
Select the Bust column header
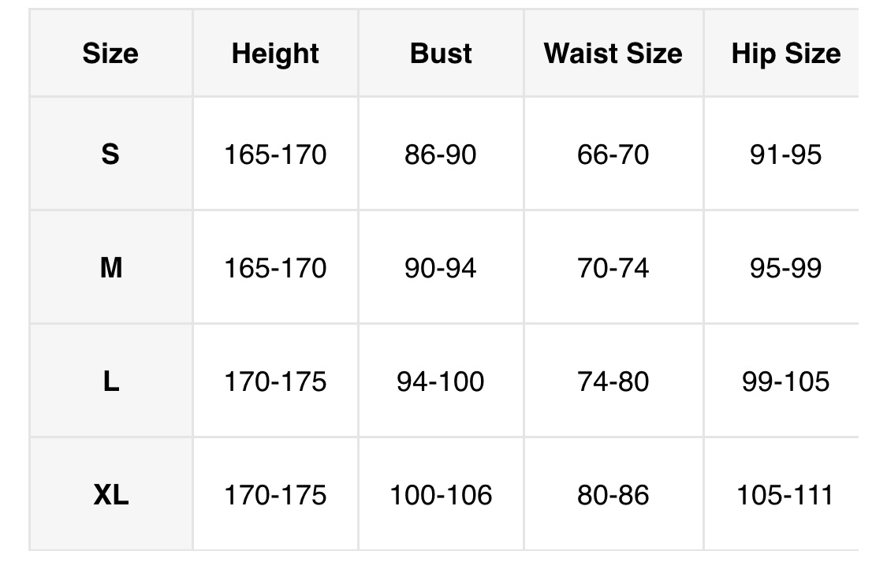pyautogui.click(x=441, y=54)
